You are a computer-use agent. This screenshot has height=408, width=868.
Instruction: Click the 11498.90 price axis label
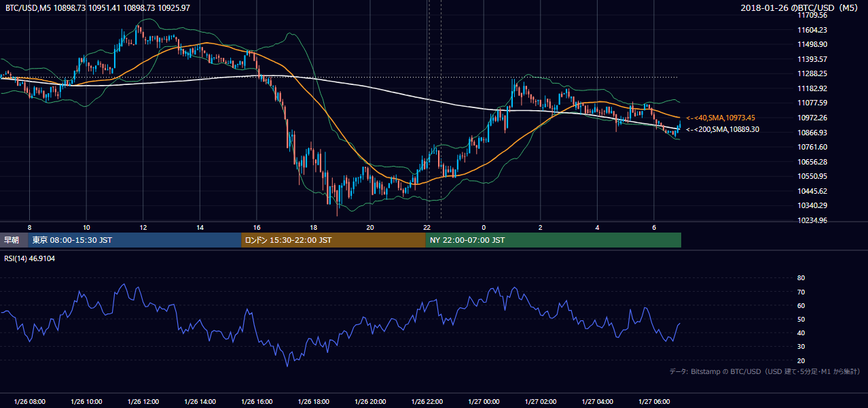coord(812,44)
